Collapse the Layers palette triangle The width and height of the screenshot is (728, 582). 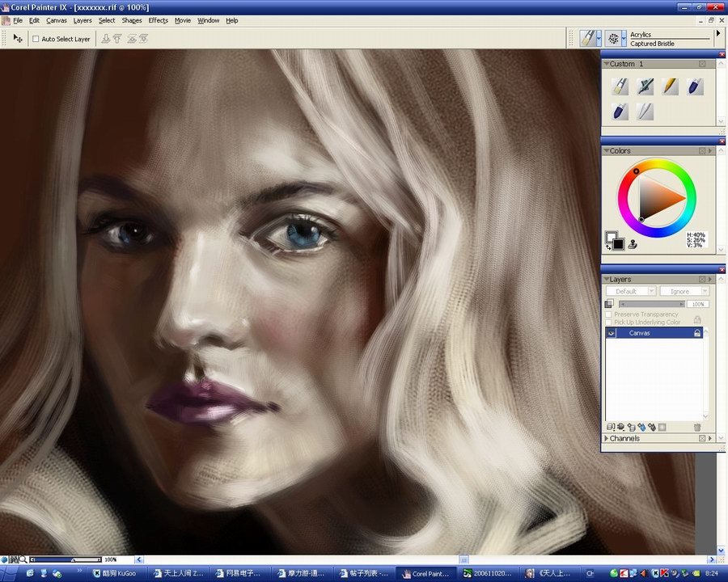click(x=606, y=279)
